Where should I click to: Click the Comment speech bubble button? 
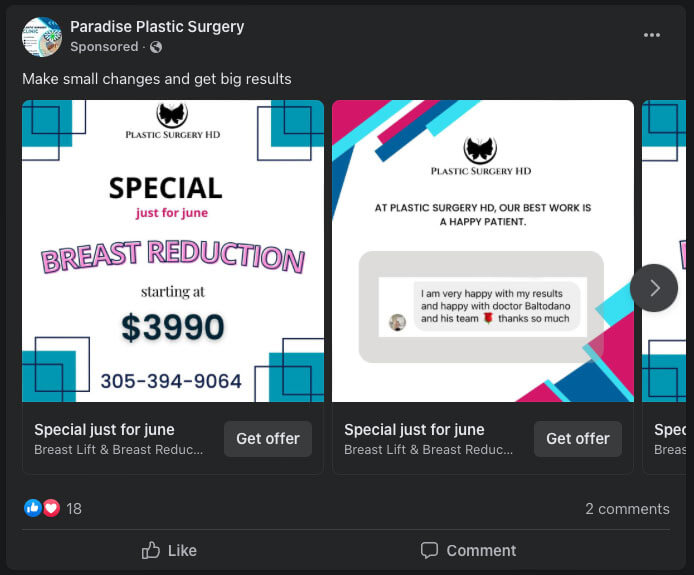(x=468, y=550)
